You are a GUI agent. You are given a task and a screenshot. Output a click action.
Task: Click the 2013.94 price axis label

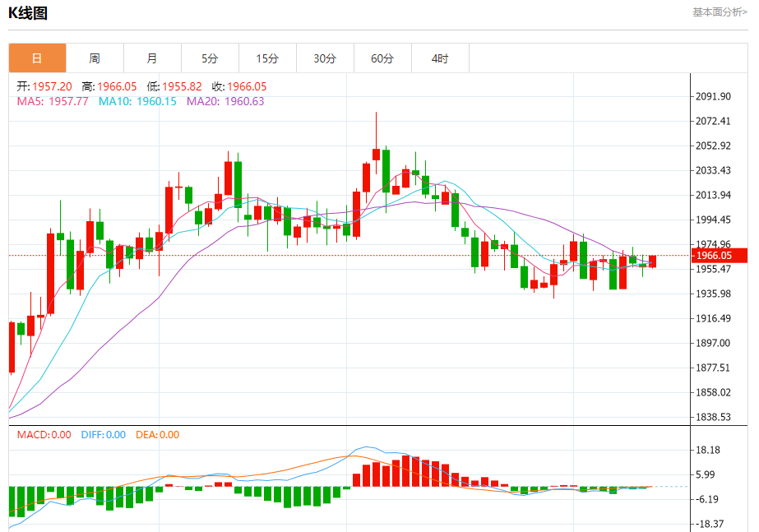[713, 195]
